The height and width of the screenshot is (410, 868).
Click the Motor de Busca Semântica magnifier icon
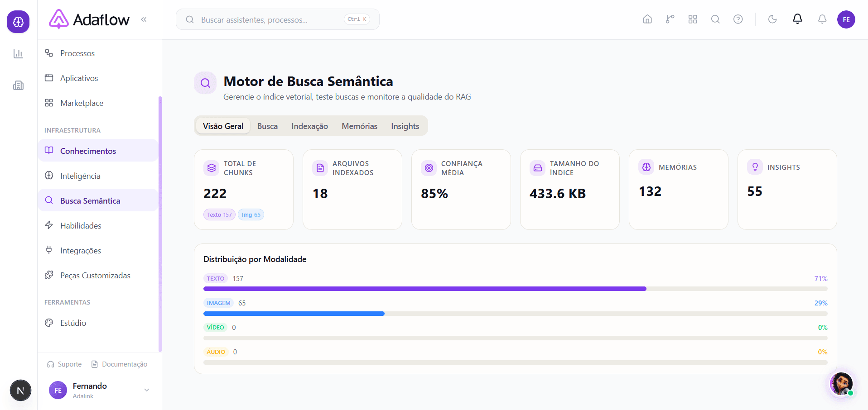click(205, 83)
